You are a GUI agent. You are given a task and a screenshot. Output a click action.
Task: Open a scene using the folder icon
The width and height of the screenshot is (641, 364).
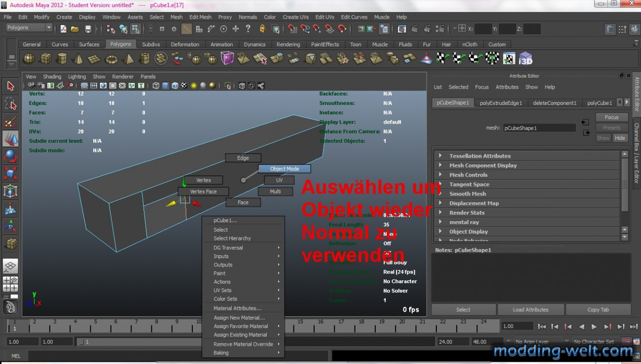click(x=75, y=29)
